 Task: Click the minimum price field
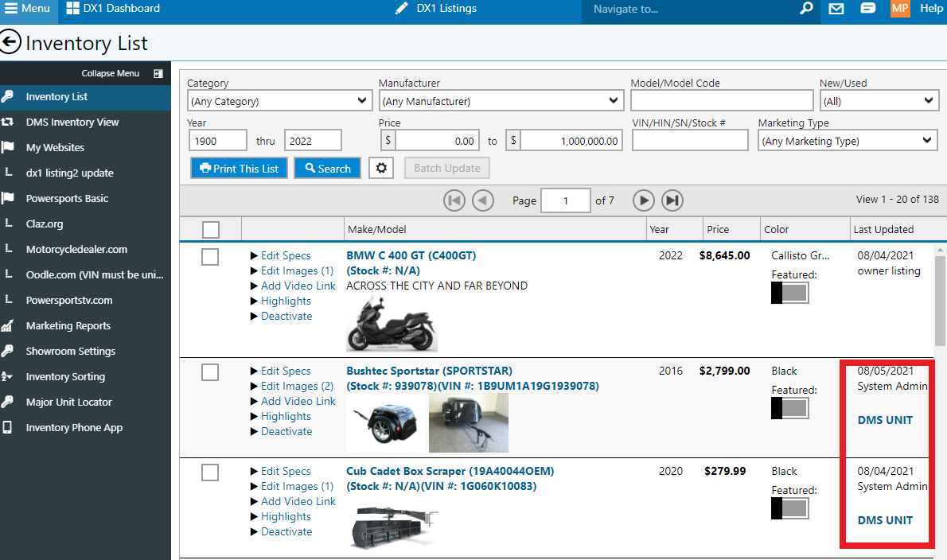tap(437, 141)
